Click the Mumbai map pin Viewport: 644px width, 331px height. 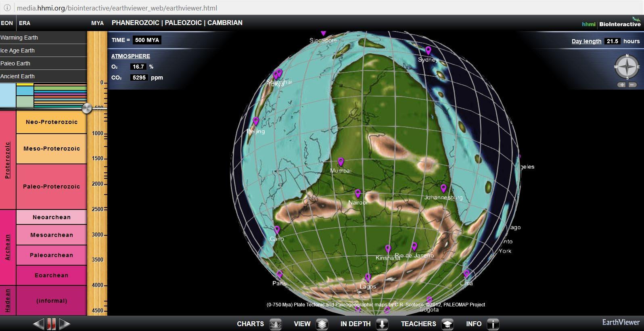pos(341,162)
